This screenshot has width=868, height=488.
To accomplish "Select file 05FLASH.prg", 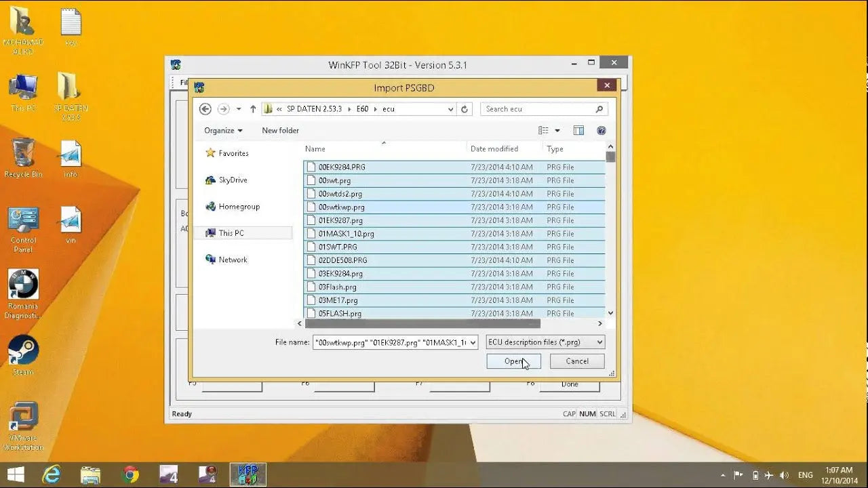I will coord(454,313).
